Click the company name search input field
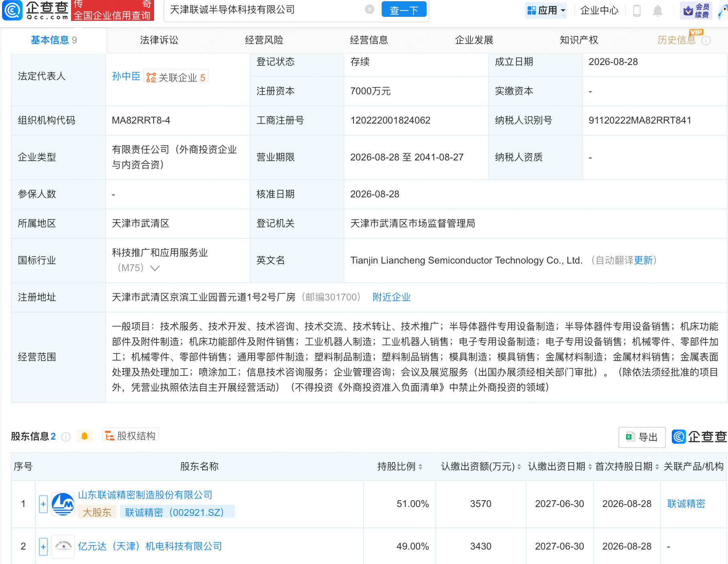 (265, 10)
